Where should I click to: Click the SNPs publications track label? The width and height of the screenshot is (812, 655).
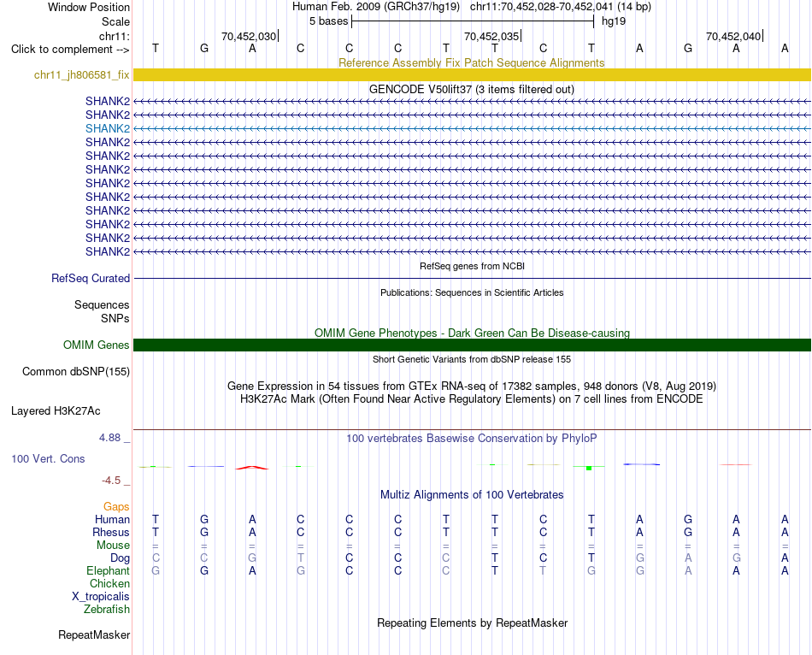(x=115, y=318)
